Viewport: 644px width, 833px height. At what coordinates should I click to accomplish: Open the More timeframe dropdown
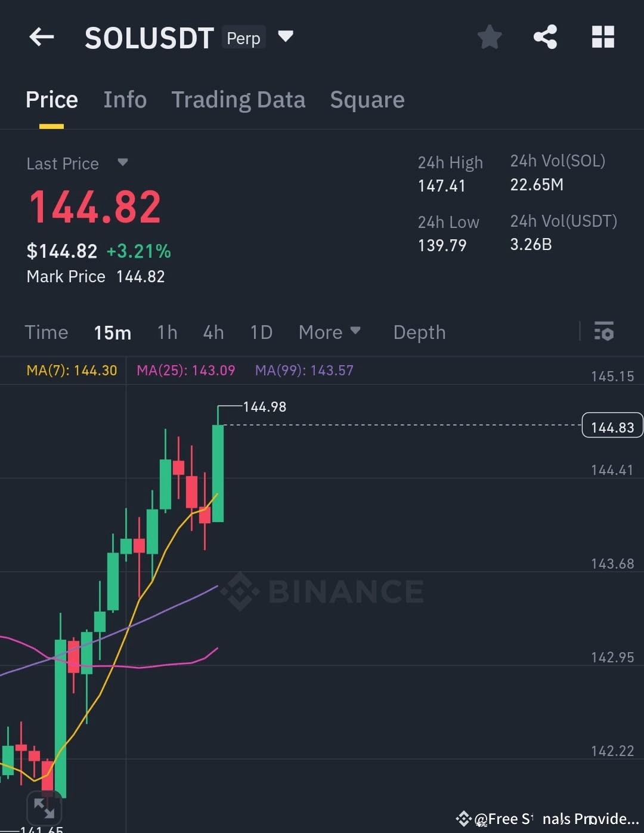[330, 332]
